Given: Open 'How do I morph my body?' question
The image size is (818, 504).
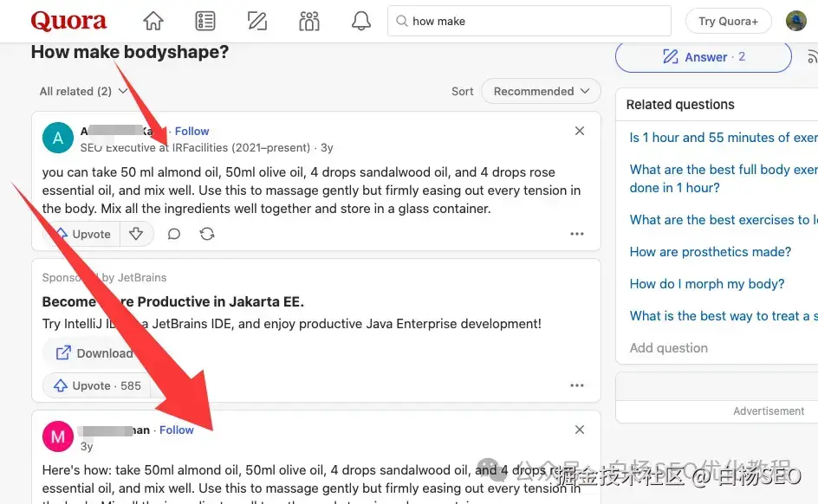Looking at the screenshot, I should [707, 283].
